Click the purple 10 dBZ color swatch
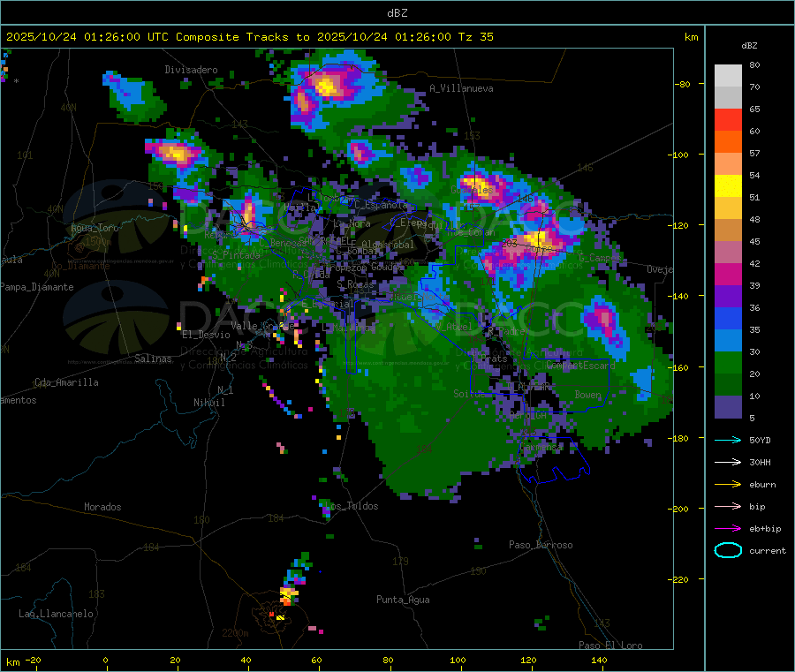The width and height of the screenshot is (795, 672). tap(728, 407)
